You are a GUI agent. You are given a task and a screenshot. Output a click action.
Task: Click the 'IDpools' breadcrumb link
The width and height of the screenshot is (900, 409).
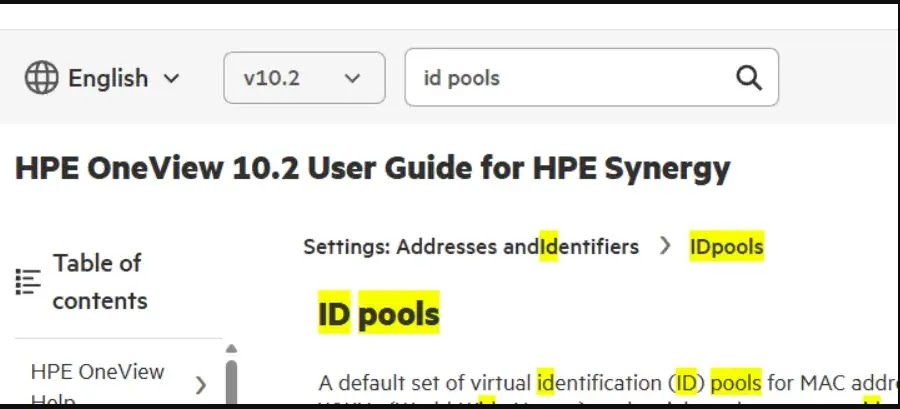(x=727, y=247)
